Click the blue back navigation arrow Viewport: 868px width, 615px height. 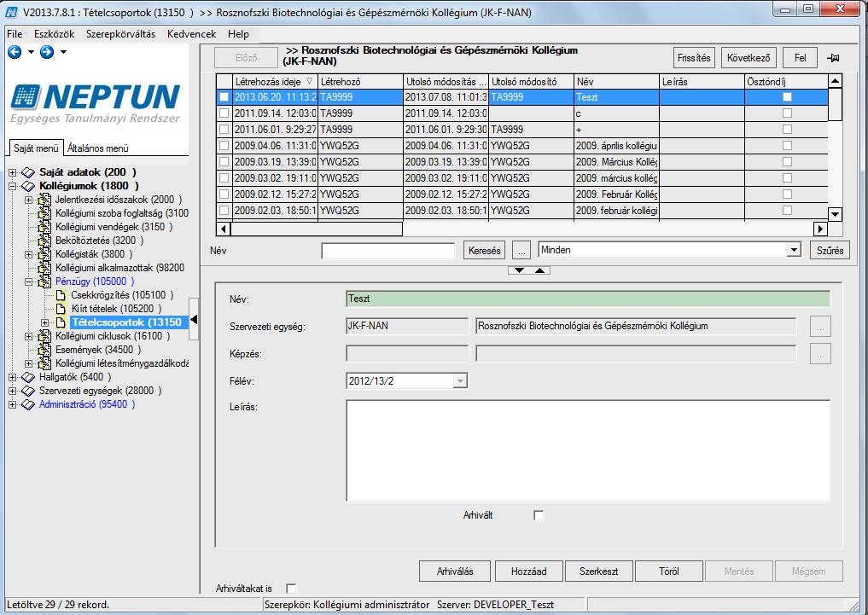tap(15, 52)
